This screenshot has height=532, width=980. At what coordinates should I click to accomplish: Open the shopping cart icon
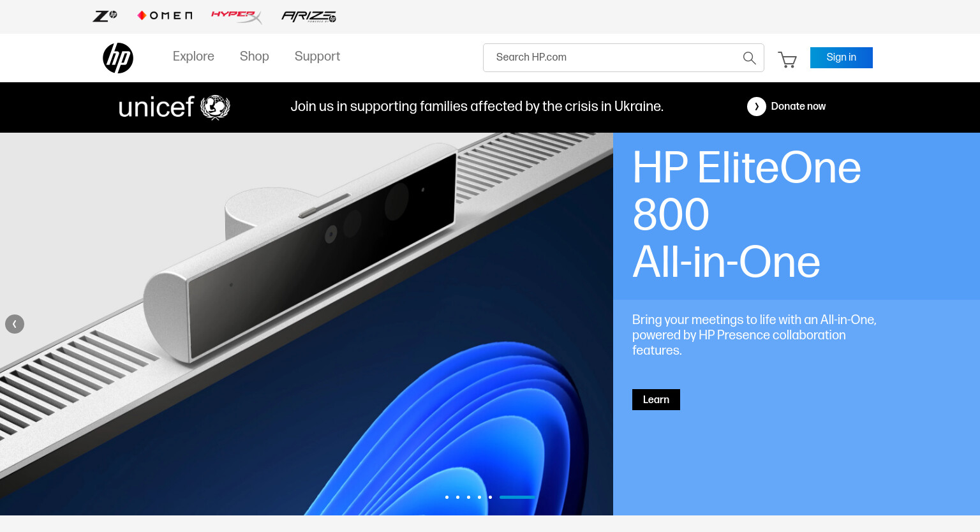tap(787, 59)
